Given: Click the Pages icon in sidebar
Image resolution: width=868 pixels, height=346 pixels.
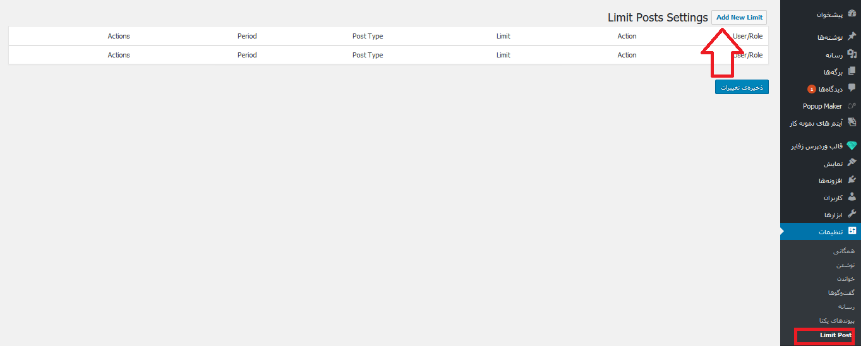Looking at the screenshot, I should coord(852,71).
